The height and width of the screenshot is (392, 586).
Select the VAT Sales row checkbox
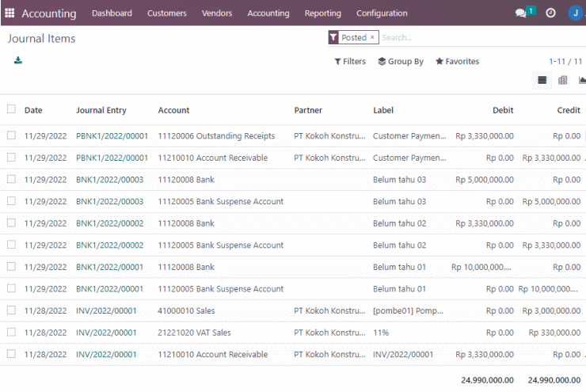11,332
